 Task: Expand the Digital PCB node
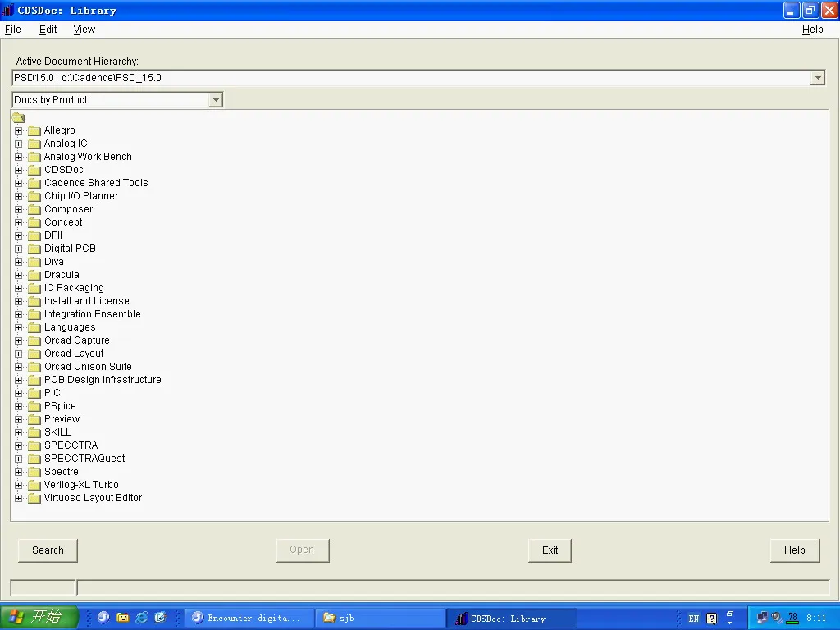click(x=18, y=249)
